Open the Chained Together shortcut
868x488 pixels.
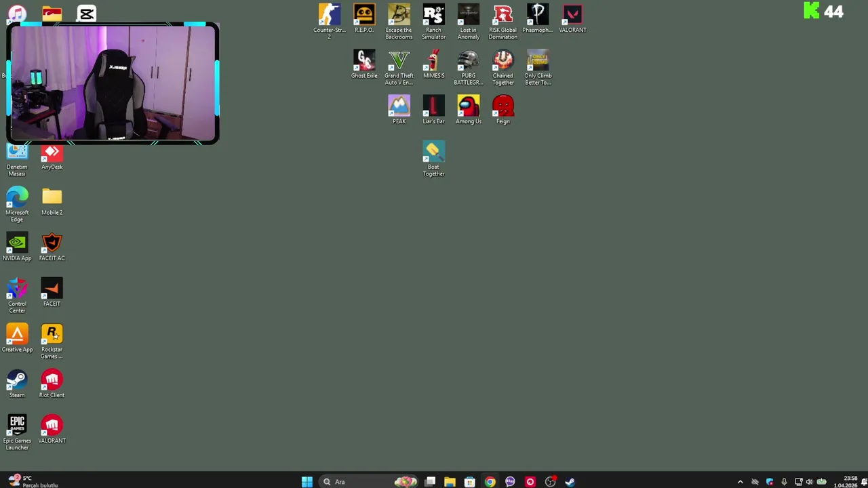pyautogui.click(x=503, y=67)
